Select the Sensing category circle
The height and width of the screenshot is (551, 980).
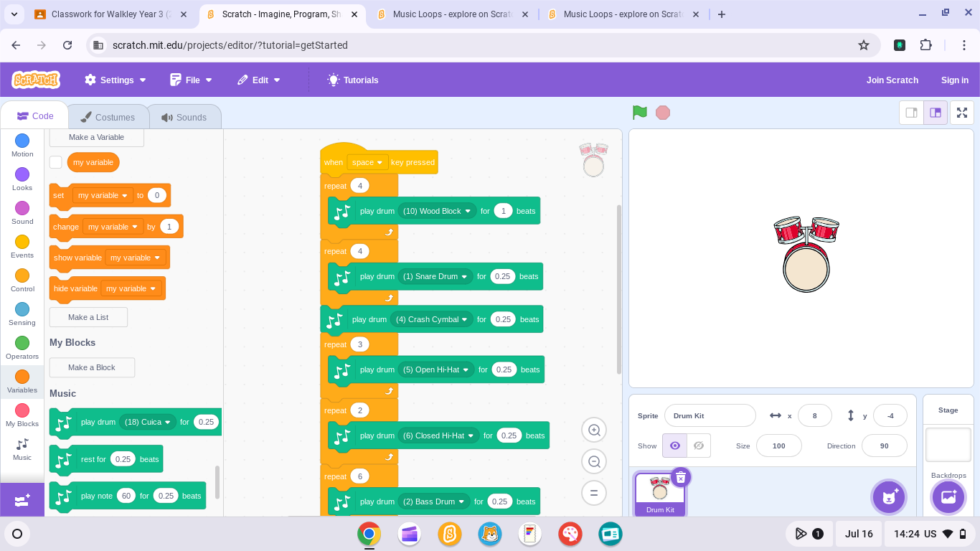[22, 309]
